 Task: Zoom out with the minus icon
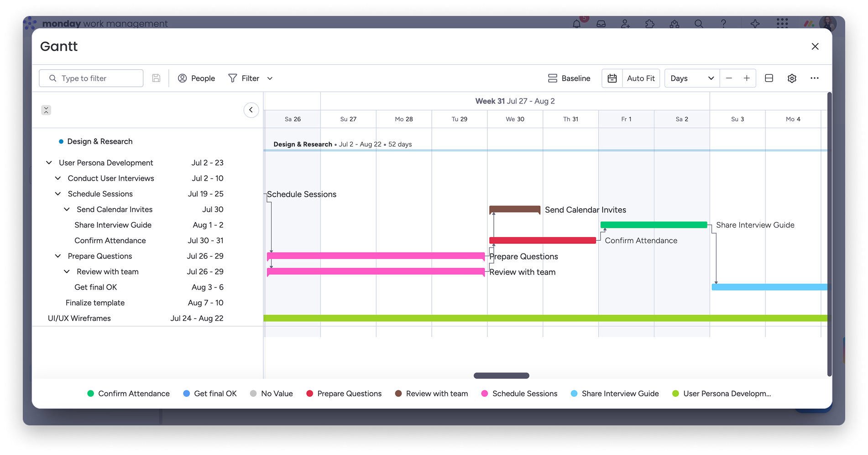click(729, 78)
